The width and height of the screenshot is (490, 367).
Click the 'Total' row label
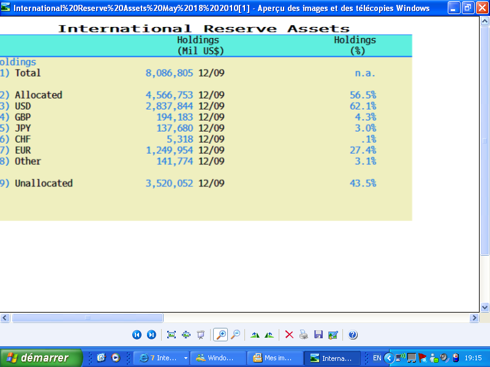(28, 73)
